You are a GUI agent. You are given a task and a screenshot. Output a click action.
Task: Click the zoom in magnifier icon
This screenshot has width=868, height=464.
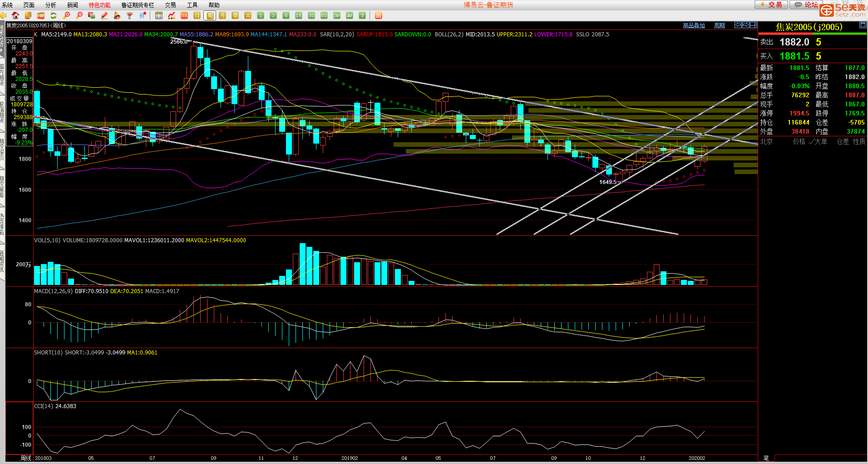coord(67,15)
